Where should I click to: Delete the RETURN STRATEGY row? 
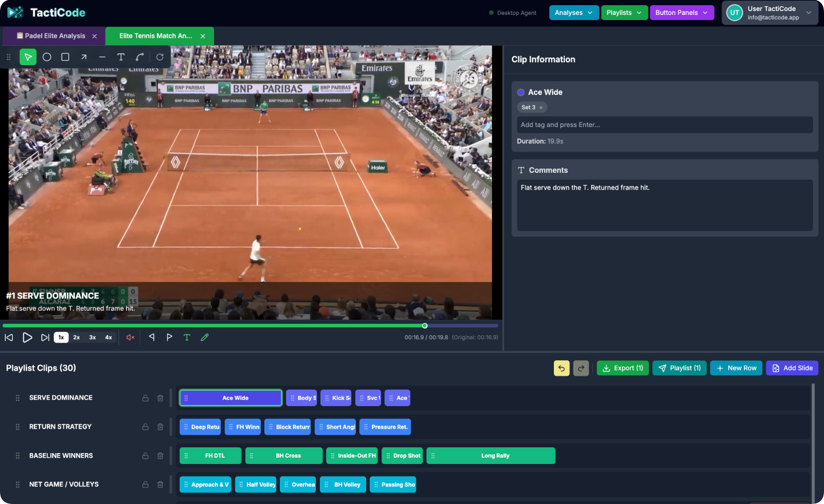coord(160,427)
